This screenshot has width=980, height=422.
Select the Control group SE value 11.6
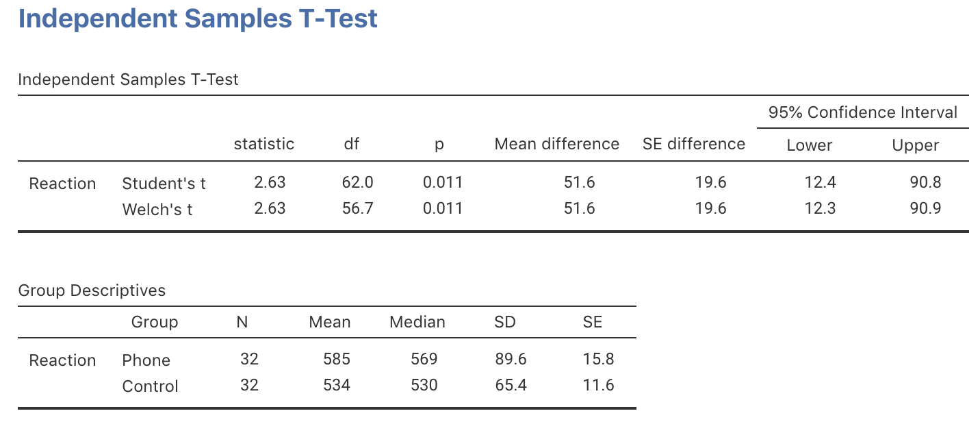[x=599, y=385]
